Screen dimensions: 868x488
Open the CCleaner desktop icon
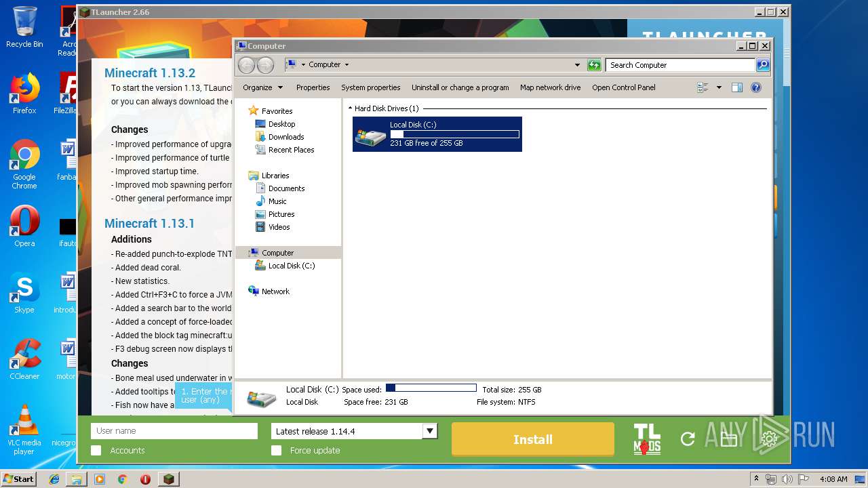[x=24, y=359]
